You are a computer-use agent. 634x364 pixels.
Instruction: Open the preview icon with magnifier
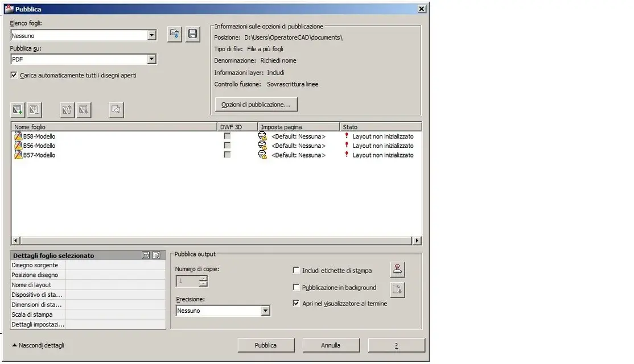pyautogui.click(x=116, y=110)
